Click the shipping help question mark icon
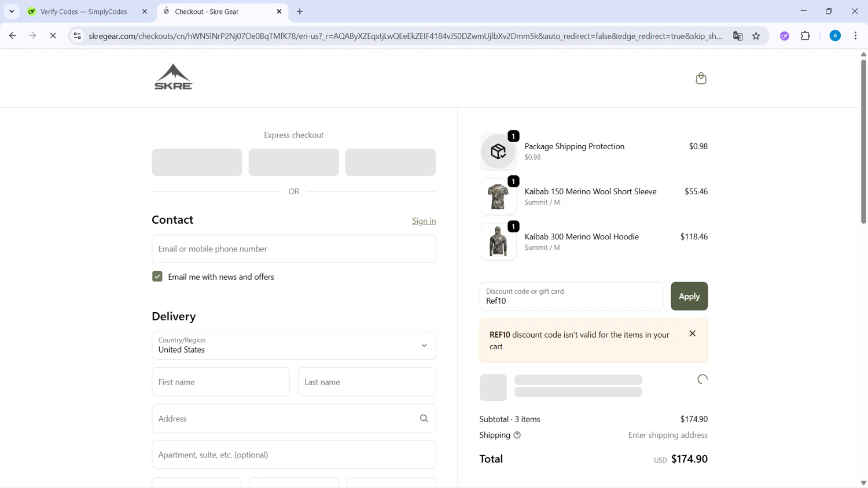Viewport: 868px width, 488px height. click(517, 435)
